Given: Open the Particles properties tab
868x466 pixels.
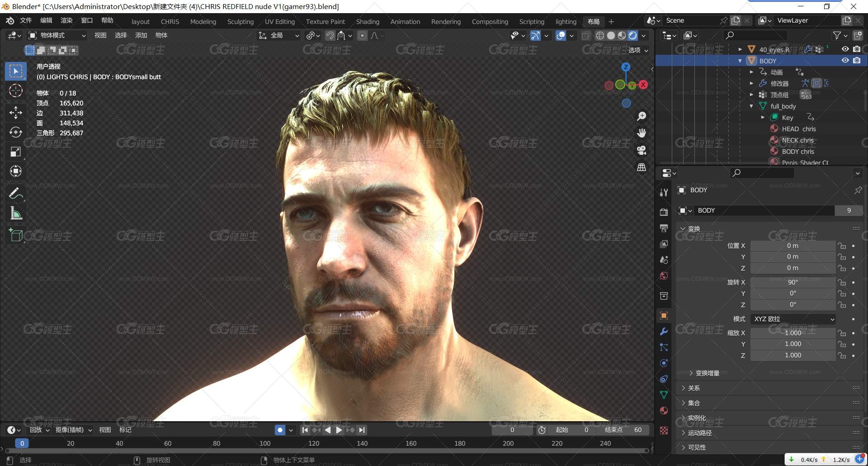Looking at the screenshot, I should pyautogui.click(x=664, y=347).
